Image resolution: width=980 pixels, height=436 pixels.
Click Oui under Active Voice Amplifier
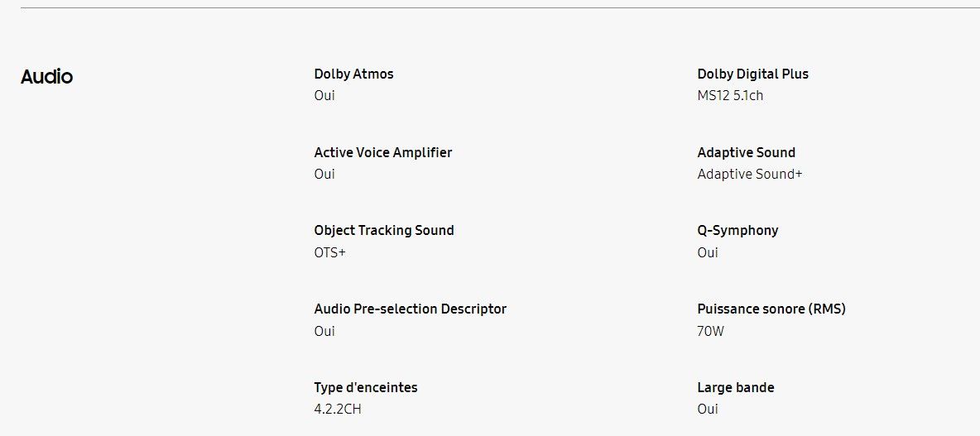coord(324,175)
